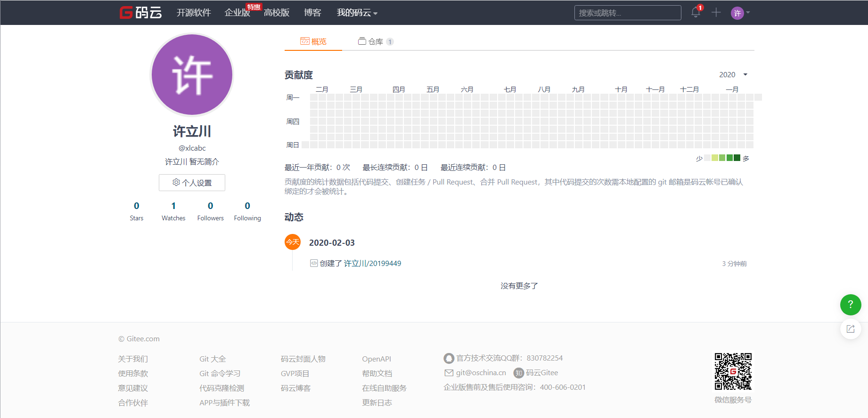Screen dimensions: 868x418
Task: Open 合作伙伴 footer link
Action: pos(133,402)
